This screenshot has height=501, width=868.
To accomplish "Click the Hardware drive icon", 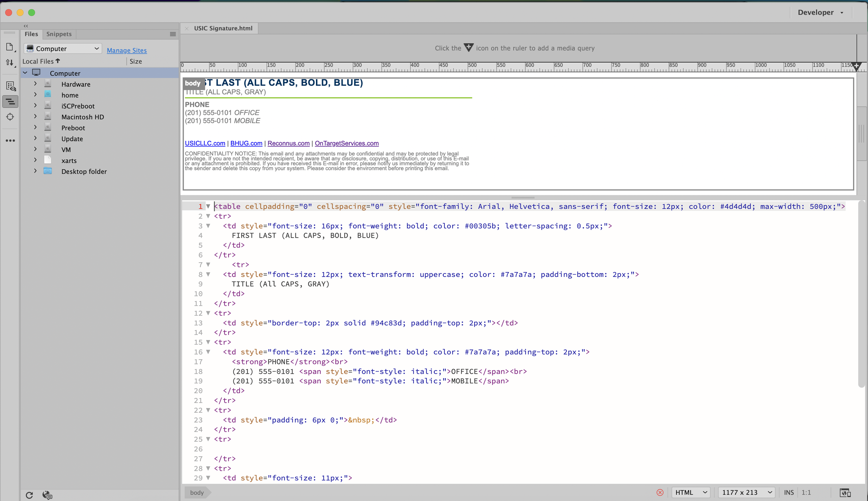I will pyautogui.click(x=48, y=84).
